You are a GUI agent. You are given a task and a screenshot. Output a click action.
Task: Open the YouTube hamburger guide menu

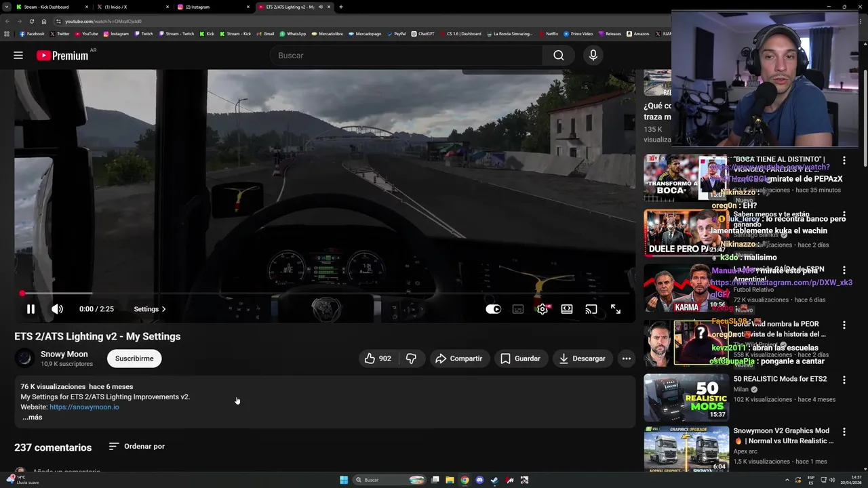(x=18, y=56)
